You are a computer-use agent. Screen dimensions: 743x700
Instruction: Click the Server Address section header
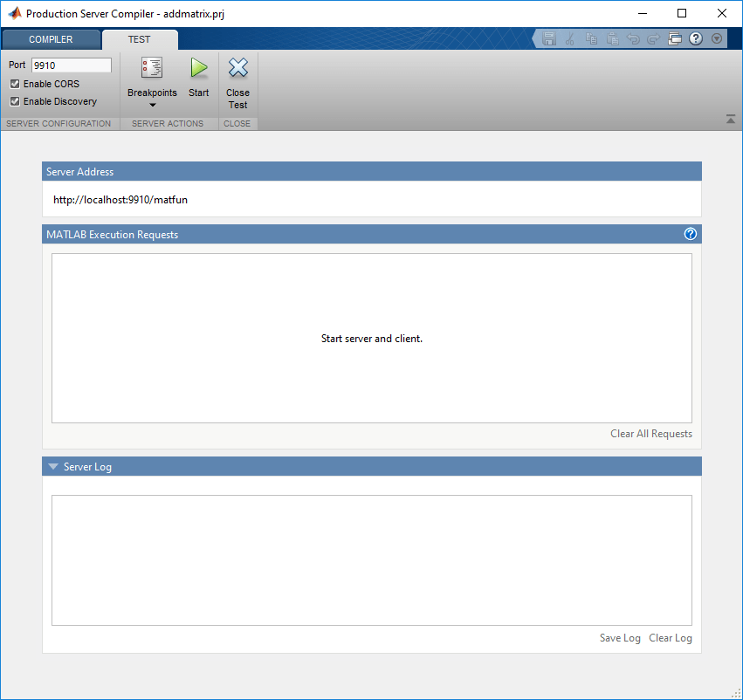coord(372,171)
